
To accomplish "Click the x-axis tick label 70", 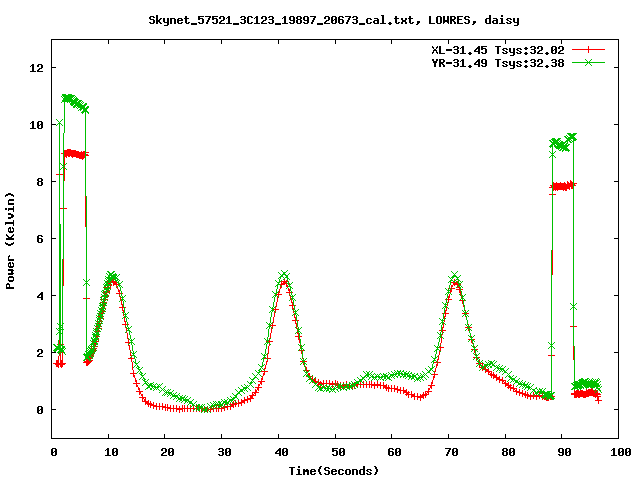I will (x=451, y=452).
